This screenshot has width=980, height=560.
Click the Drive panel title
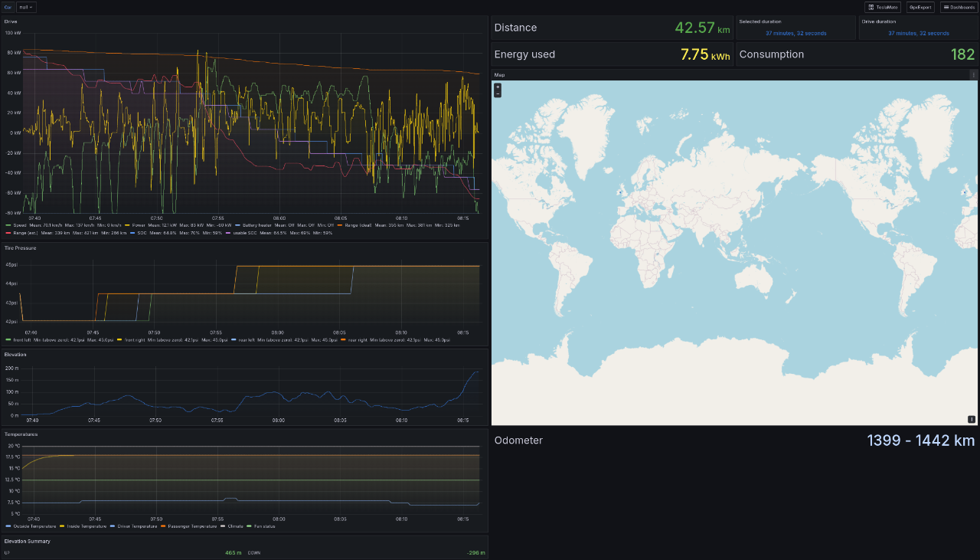pyautogui.click(x=11, y=21)
